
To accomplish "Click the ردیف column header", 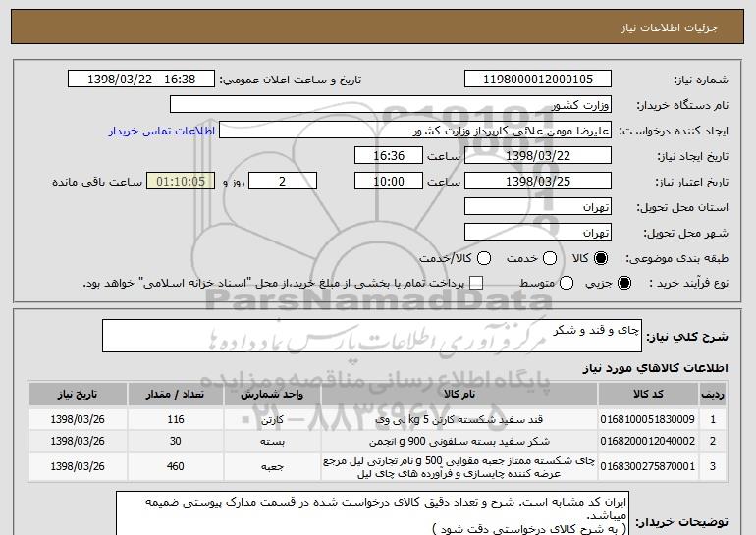I will click(713, 395).
